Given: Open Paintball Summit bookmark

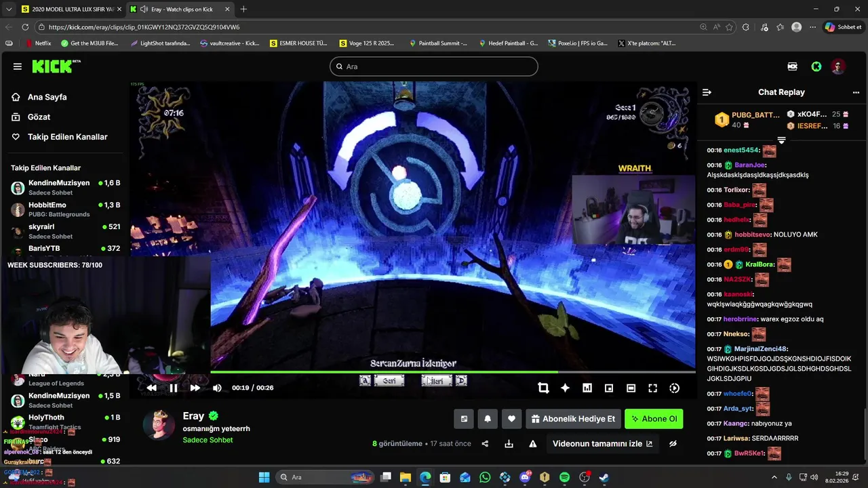Looking at the screenshot, I should tap(439, 43).
